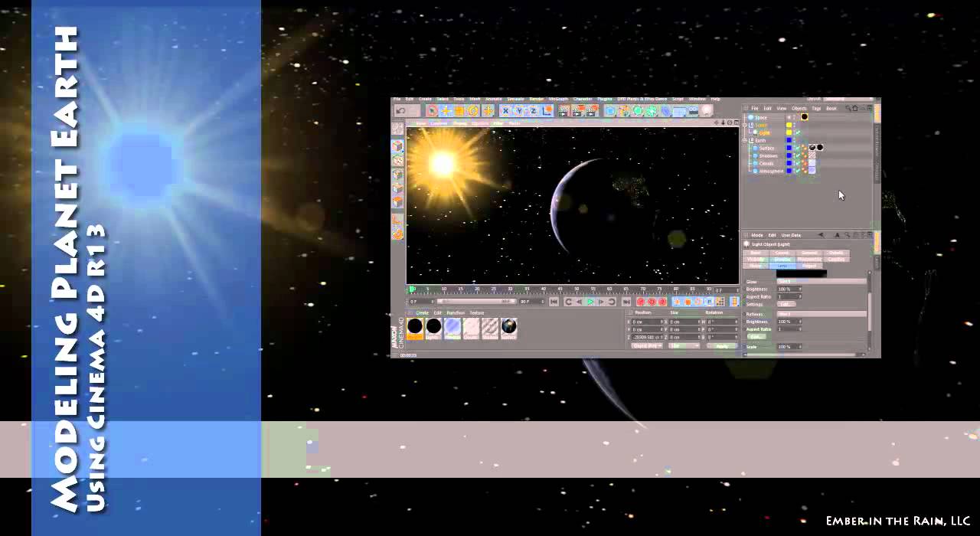980x536 pixels.
Task: Open the Cameras menu in viewport
Action: 439,123
